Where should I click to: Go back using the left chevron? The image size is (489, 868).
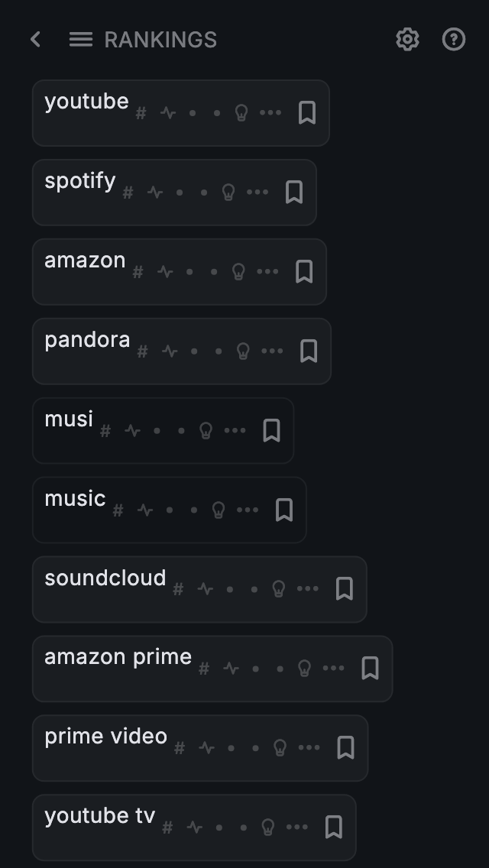point(35,40)
